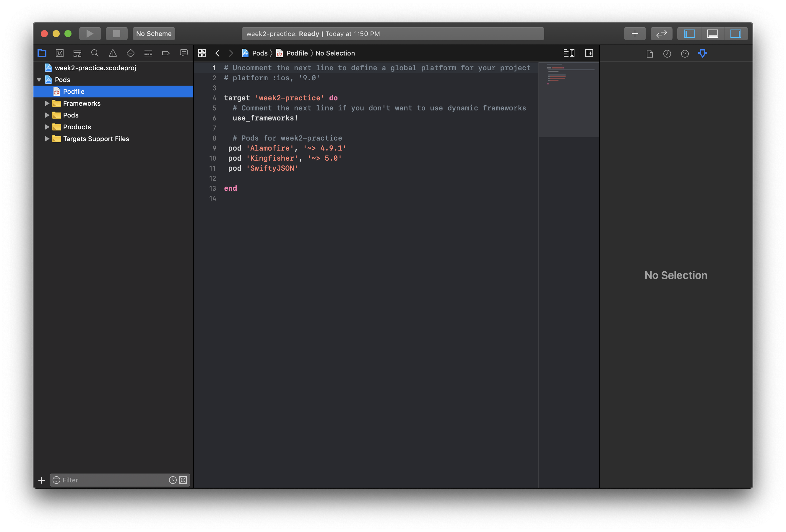
Task: Click Podfile in the jump bar
Action: click(297, 53)
